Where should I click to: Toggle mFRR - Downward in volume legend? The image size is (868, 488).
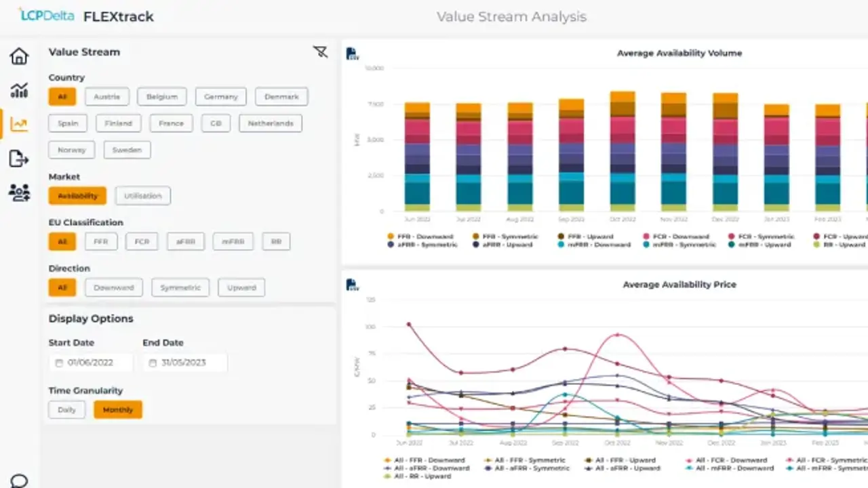593,245
